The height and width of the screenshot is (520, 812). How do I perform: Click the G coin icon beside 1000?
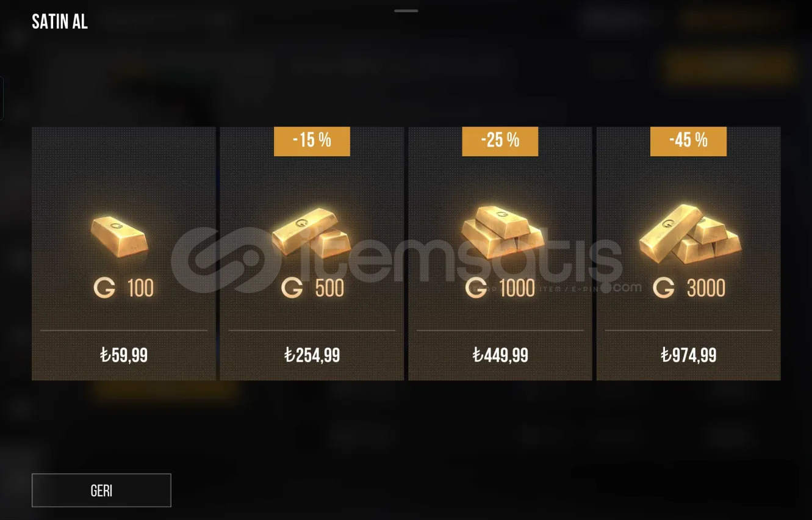[476, 287]
